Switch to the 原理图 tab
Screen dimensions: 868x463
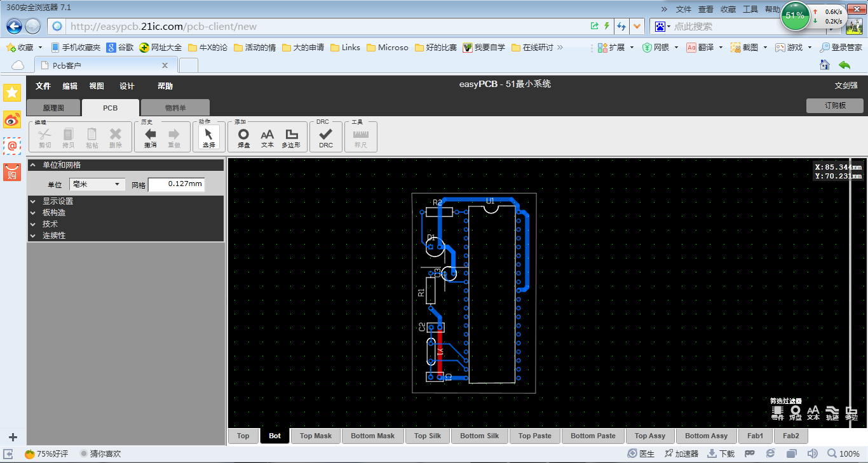click(x=53, y=108)
